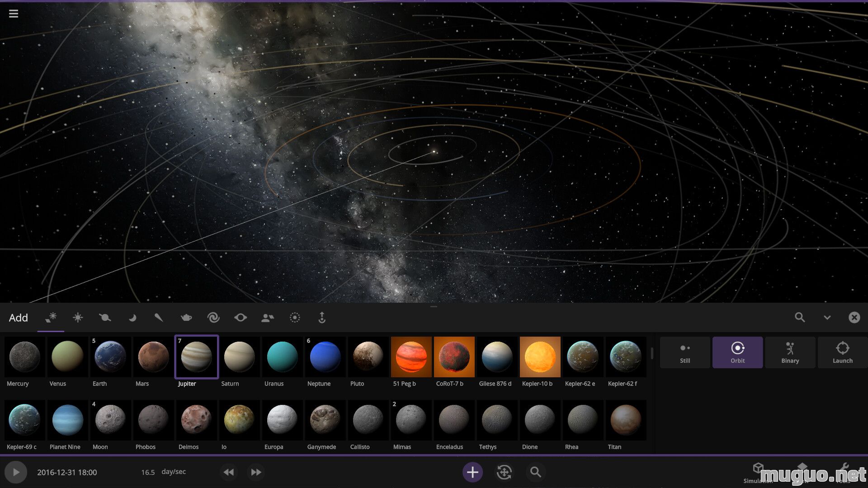
Task: Select the teapot objects category icon
Action: pyautogui.click(x=186, y=318)
